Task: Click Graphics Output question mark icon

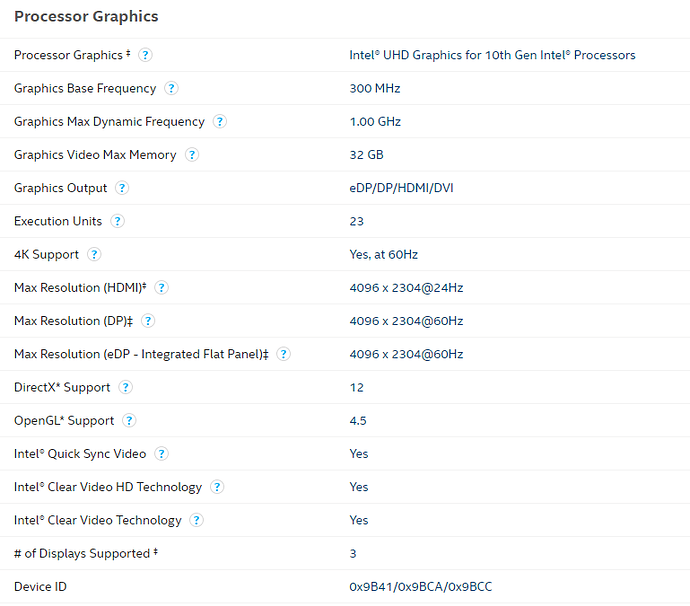Action: click(x=122, y=187)
